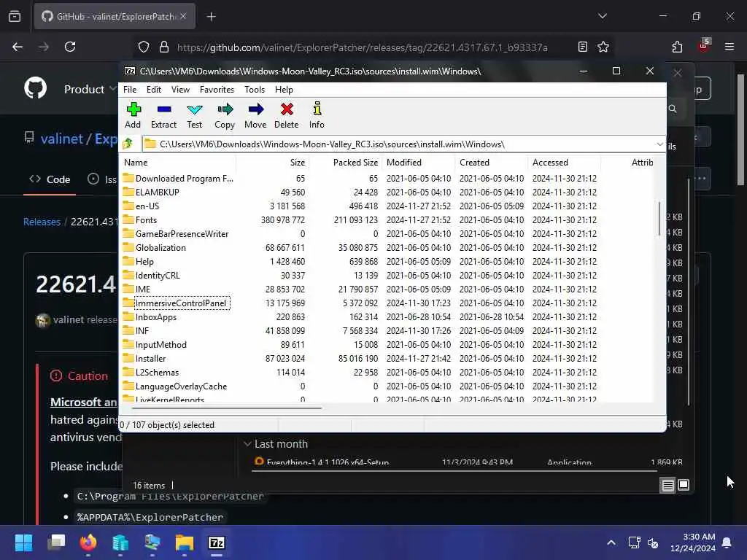Click the INF folder icon
747x560 pixels.
click(128, 330)
